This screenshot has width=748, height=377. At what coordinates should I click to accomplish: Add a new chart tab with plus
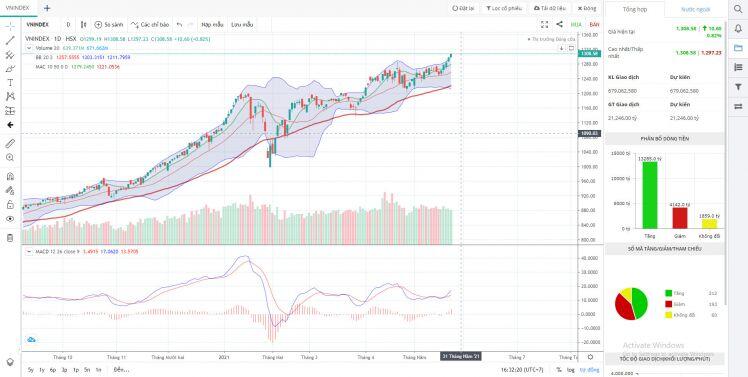click(47, 8)
